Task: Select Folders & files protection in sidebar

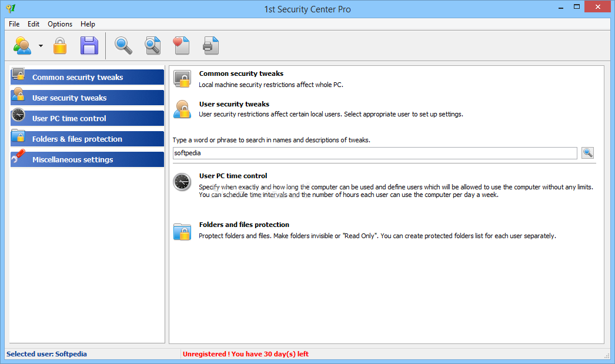Action: click(87, 139)
